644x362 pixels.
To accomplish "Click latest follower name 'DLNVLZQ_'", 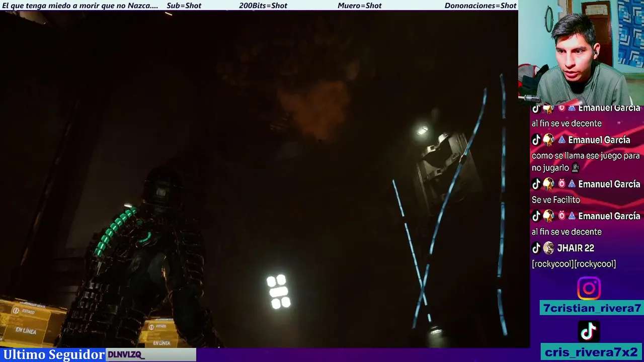I will click(126, 355).
